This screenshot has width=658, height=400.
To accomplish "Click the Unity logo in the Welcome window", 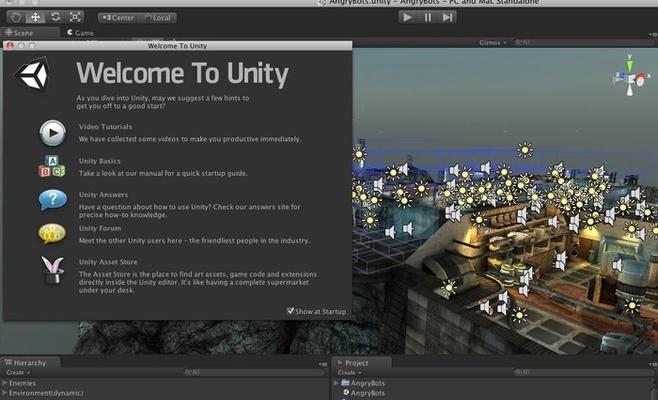I will [33, 74].
